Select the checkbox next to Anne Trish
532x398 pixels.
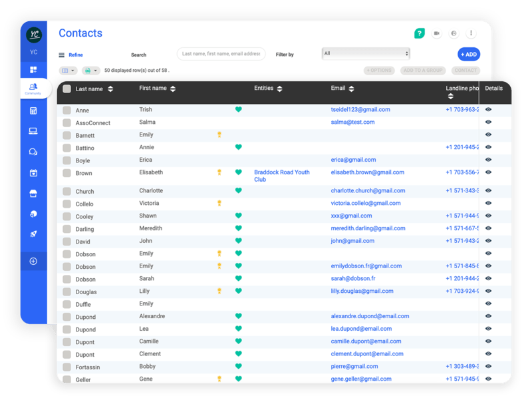pyautogui.click(x=66, y=110)
